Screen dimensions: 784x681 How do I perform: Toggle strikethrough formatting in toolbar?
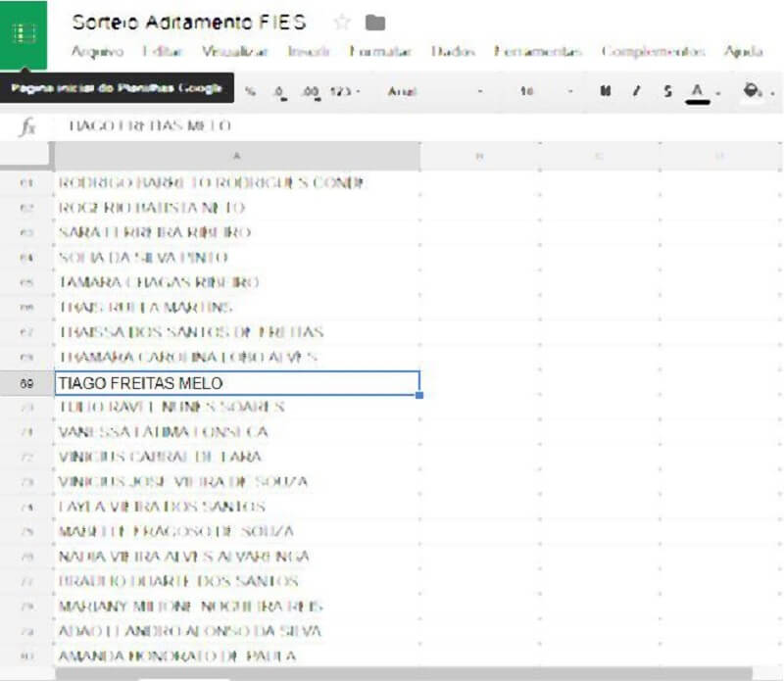click(666, 91)
